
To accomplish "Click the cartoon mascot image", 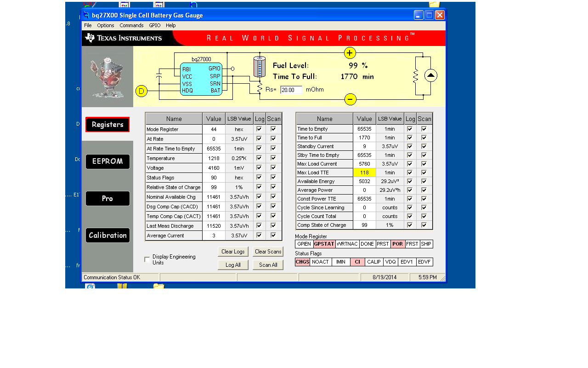I will coord(107,76).
